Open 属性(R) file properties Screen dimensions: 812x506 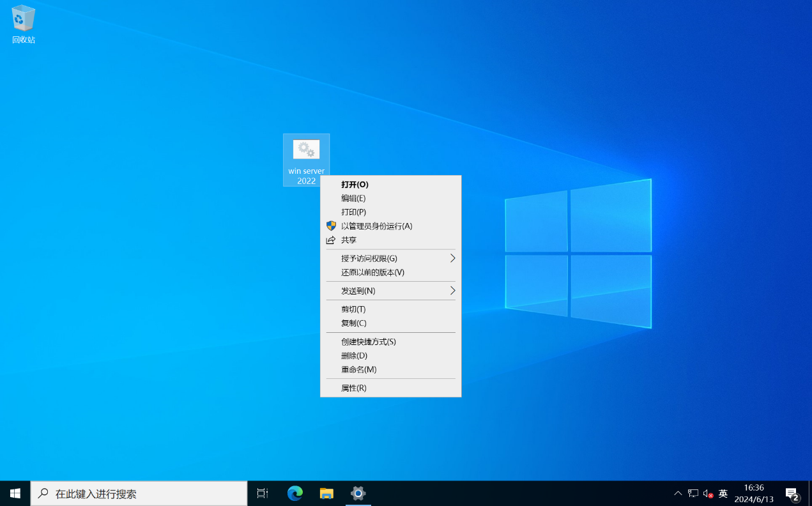coord(390,388)
